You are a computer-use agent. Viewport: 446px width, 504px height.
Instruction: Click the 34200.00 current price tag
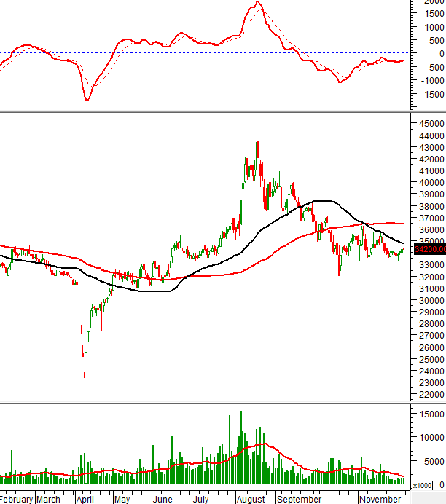click(429, 250)
